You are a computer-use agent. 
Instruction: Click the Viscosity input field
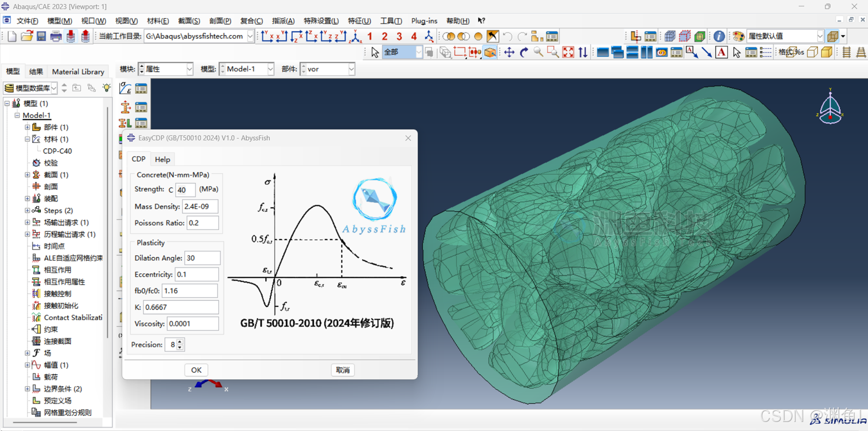click(x=193, y=324)
